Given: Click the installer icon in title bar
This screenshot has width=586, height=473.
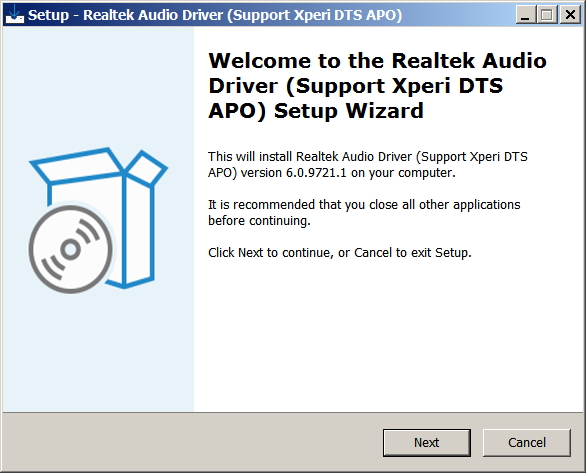Looking at the screenshot, I should tap(15, 15).
